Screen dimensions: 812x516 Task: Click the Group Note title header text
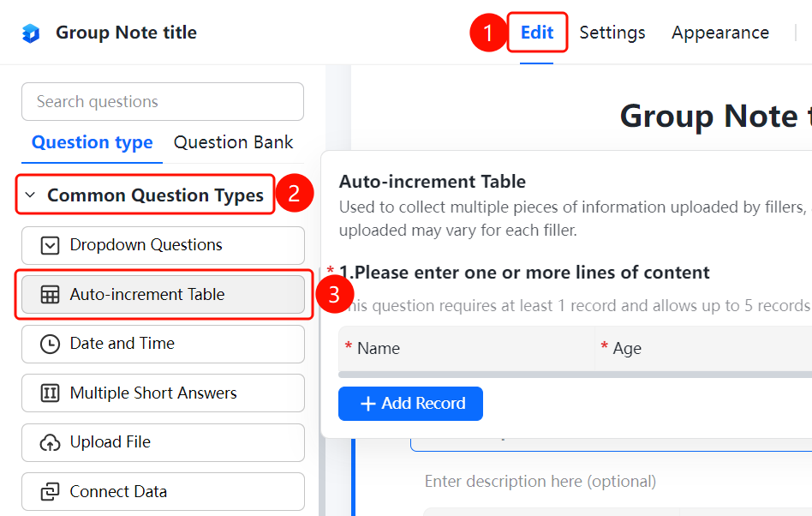point(127,32)
